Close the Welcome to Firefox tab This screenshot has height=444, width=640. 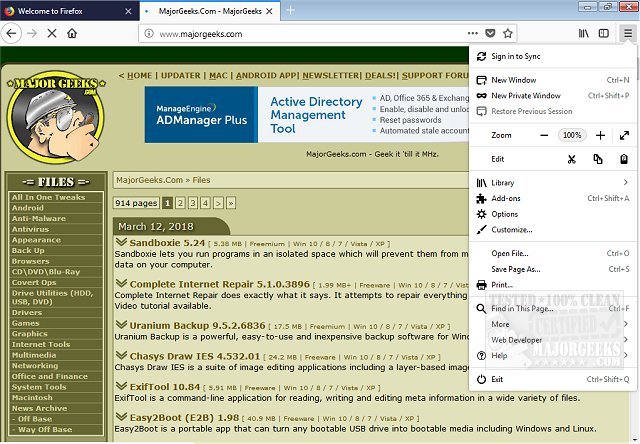tap(128, 11)
